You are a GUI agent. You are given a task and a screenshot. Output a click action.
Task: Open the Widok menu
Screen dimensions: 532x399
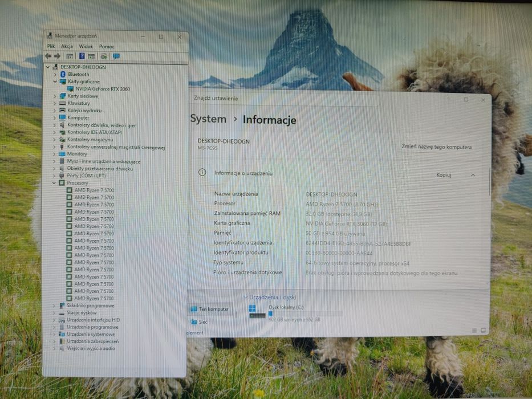coord(86,46)
